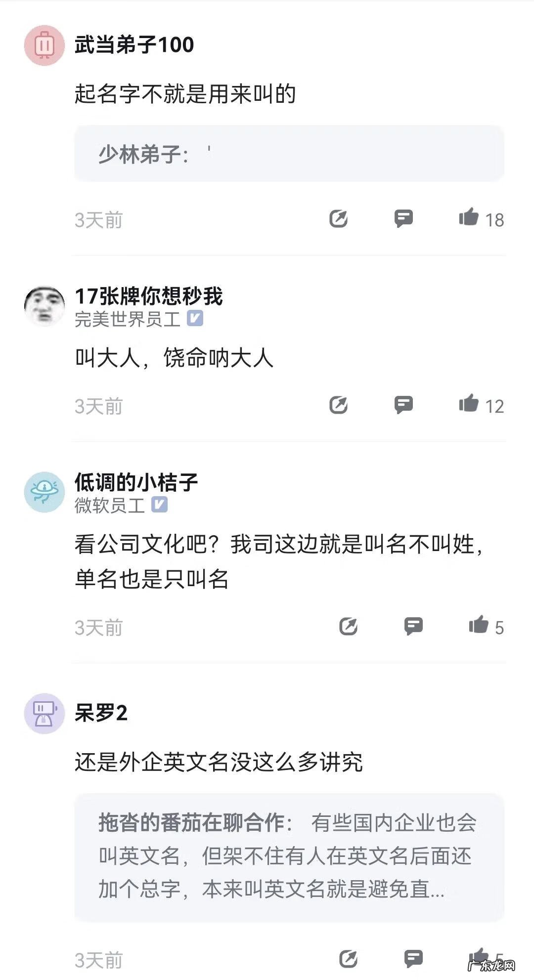Click the like count 12
The height and width of the screenshot is (980, 534).
(494, 405)
